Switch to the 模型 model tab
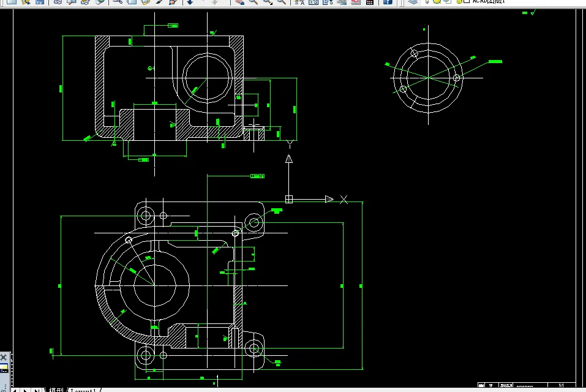This screenshot has height=392, width=586. 56,390
